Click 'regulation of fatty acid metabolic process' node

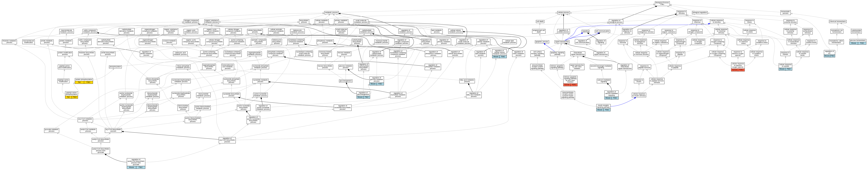pyautogui.click(x=474, y=95)
